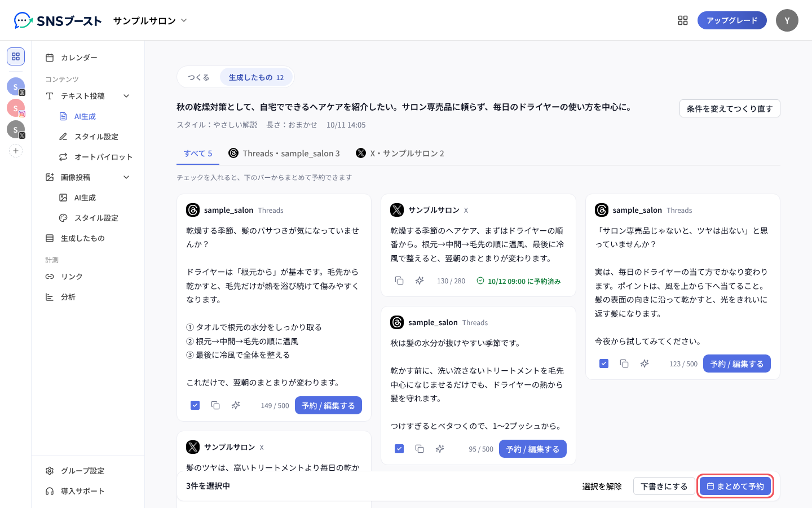Select the X account avatar in left rail

coord(16,129)
